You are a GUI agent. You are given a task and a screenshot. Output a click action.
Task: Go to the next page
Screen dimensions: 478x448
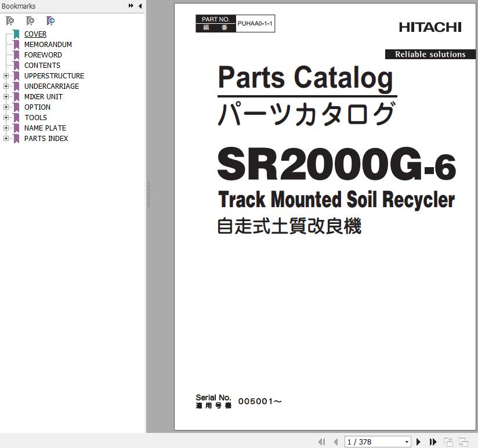point(419,442)
